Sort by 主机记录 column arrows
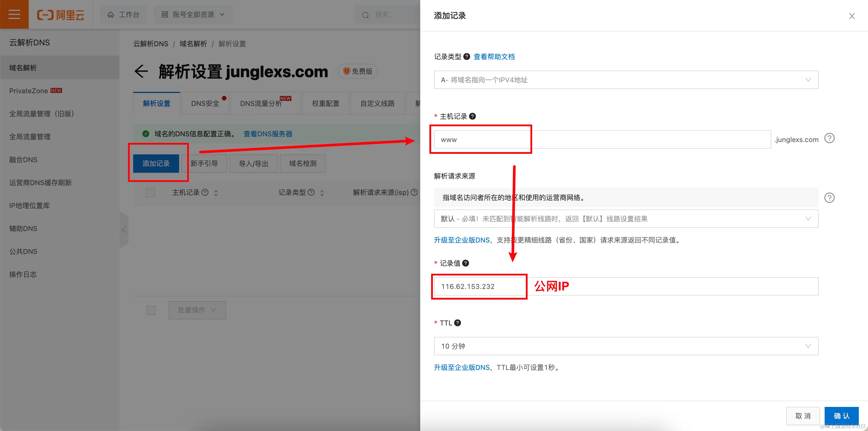Screen dimensions: 868x431 point(216,193)
